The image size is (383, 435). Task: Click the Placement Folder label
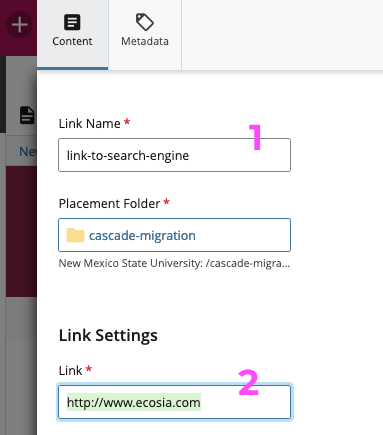109,204
